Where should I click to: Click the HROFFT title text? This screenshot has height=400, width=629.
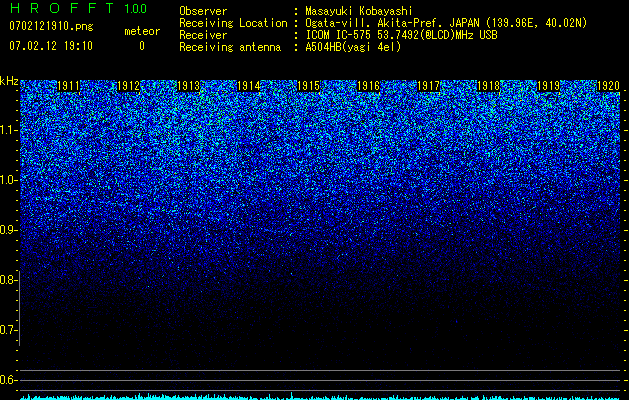[x=62, y=8]
